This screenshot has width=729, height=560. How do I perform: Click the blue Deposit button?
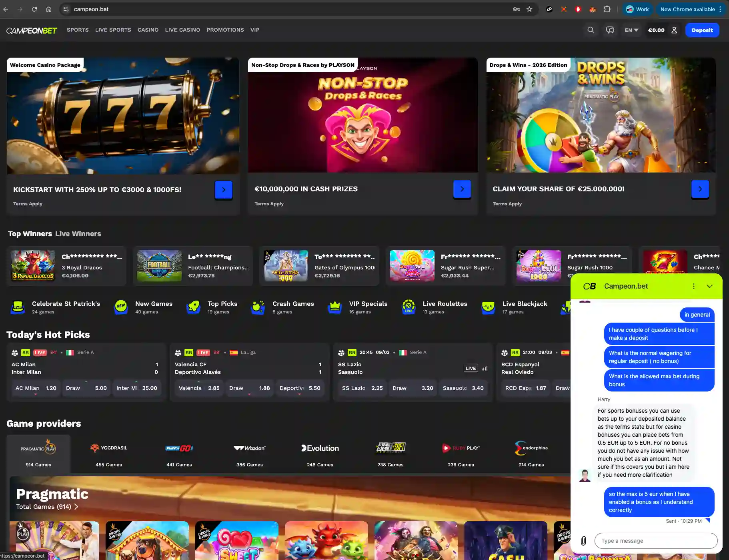(702, 30)
